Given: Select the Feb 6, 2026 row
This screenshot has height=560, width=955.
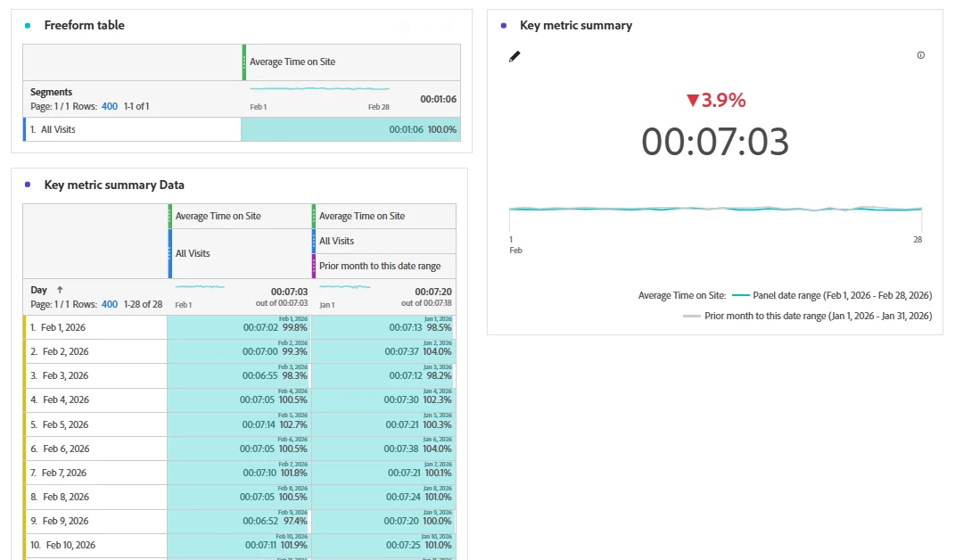Looking at the screenshot, I should pyautogui.click(x=95, y=449).
